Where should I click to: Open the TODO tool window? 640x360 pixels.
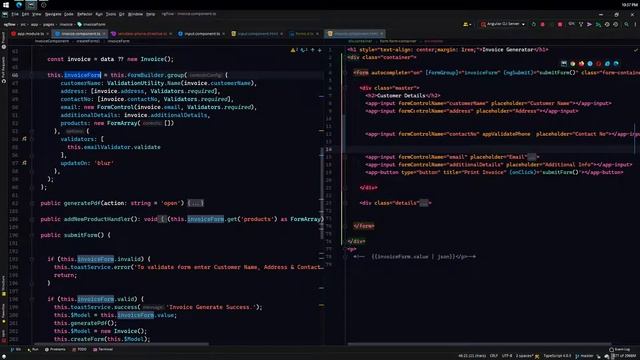[x=79, y=349]
